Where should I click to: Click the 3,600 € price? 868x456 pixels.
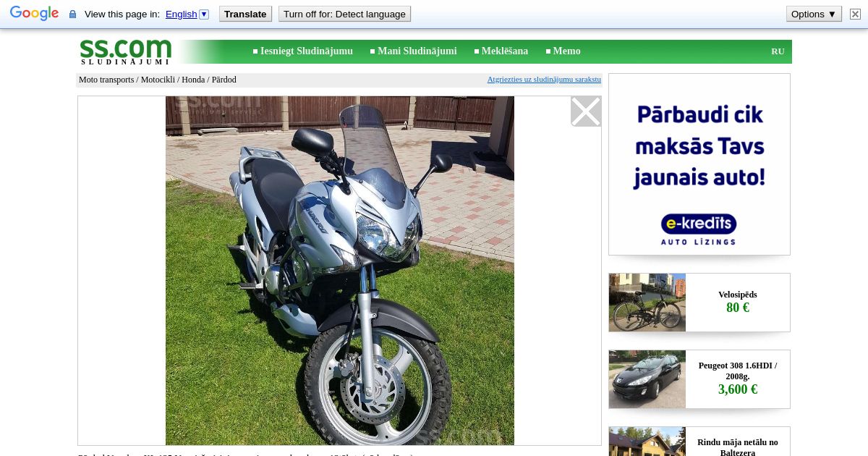point(738,389)
